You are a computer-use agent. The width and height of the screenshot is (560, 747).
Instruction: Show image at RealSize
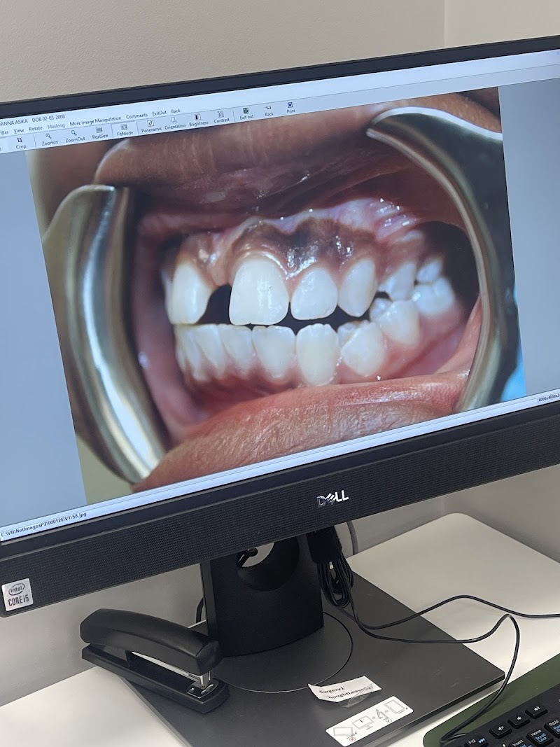(x=99, y=133)
